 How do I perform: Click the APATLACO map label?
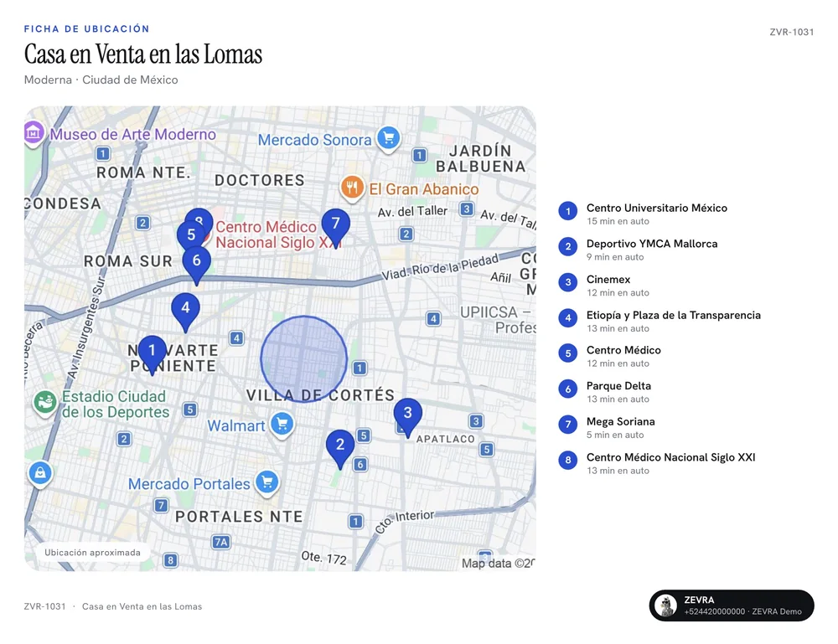445,439
